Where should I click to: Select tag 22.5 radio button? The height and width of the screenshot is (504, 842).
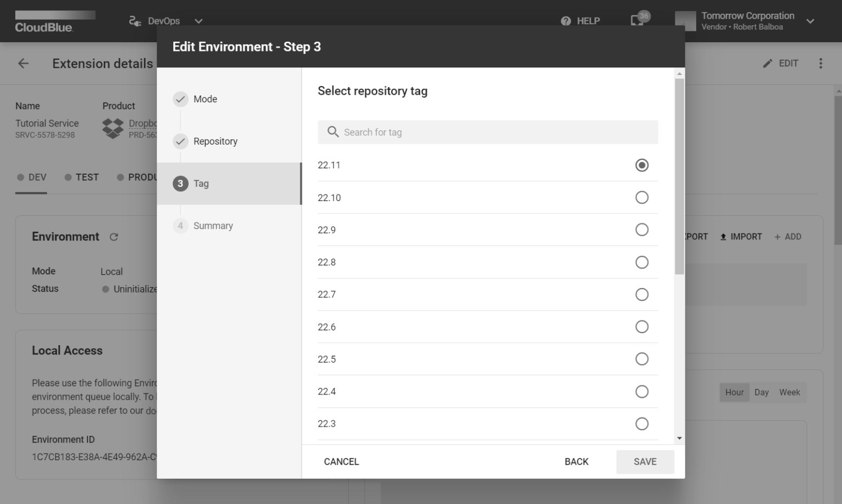click(x=641, y=359)
